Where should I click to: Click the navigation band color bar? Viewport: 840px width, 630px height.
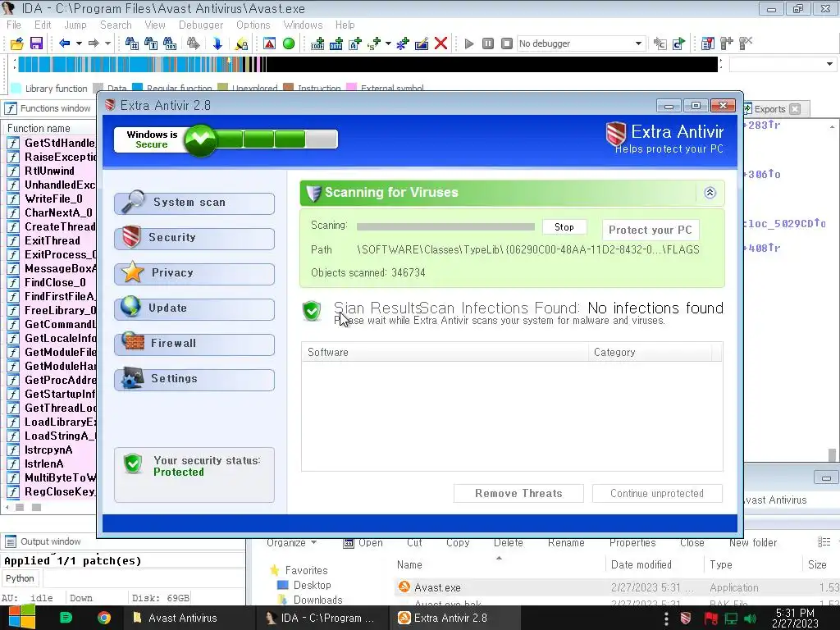coord(368,64)
